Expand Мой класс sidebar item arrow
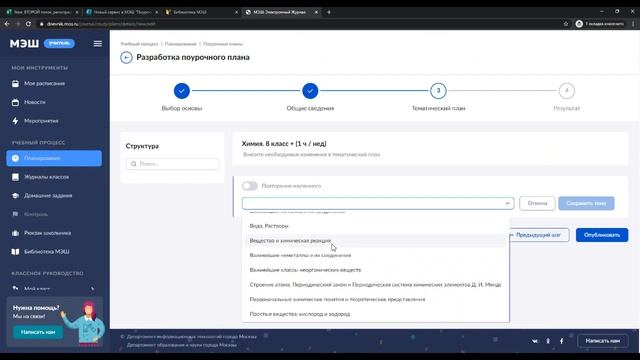Image resolution: width=640 pixels, height=360 pixels. 92,289
